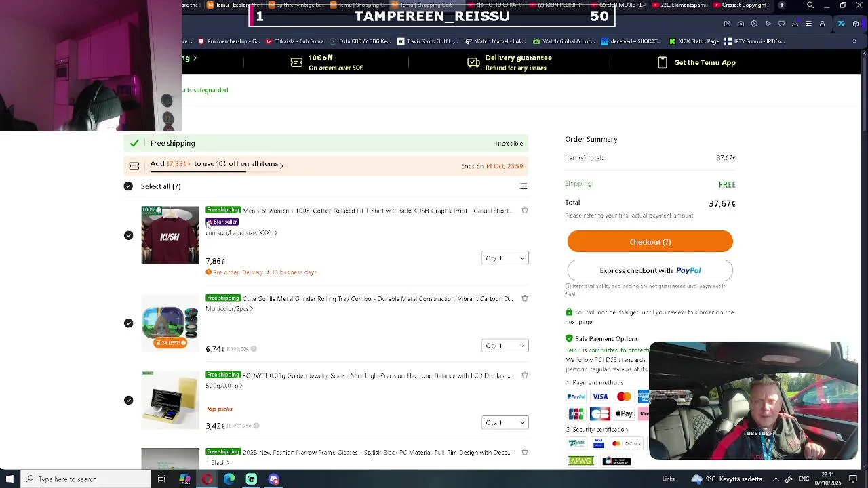Open Opera GX from the taskbar
Image resolution: width=868 pixels, height=488 pixels.
207,479
